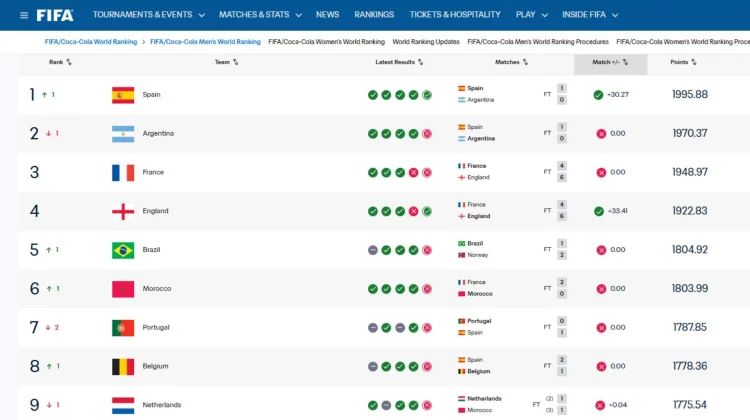Screen dimensions: 750x420
Task: Click the Netherlands flag icon
Action: [123, 405]
